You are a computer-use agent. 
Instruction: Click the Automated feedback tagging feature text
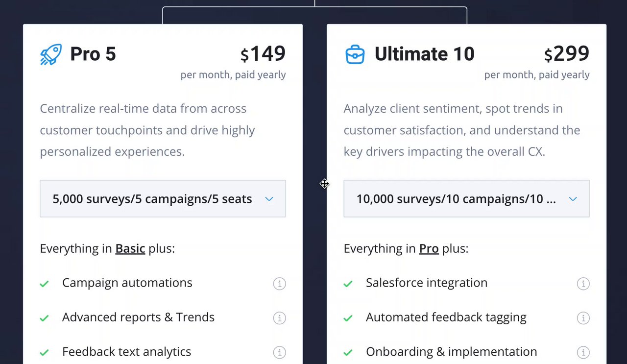pos(446,317)
